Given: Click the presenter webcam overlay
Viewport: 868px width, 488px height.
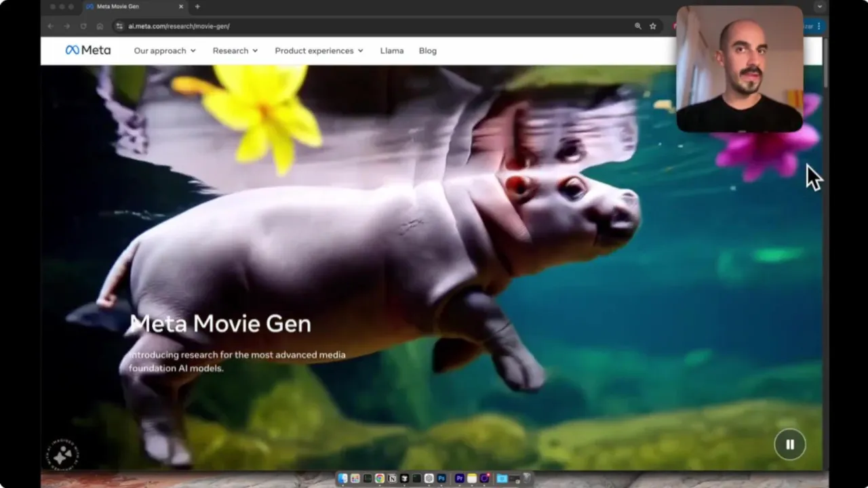Looking at the screenshot, I should (x=740, y=69).
